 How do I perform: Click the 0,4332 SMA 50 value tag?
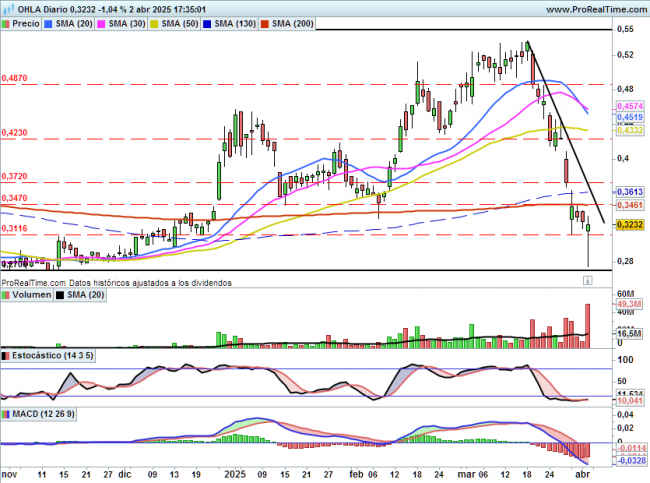point(630,130)
